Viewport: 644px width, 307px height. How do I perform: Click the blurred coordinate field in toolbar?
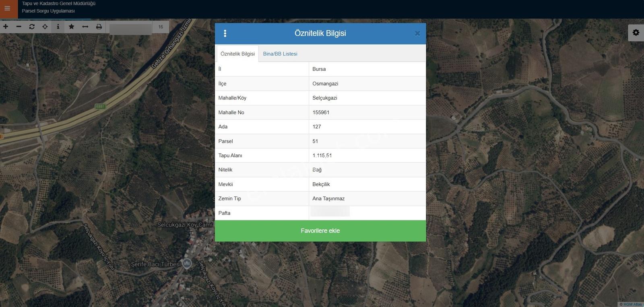[130, 29]
